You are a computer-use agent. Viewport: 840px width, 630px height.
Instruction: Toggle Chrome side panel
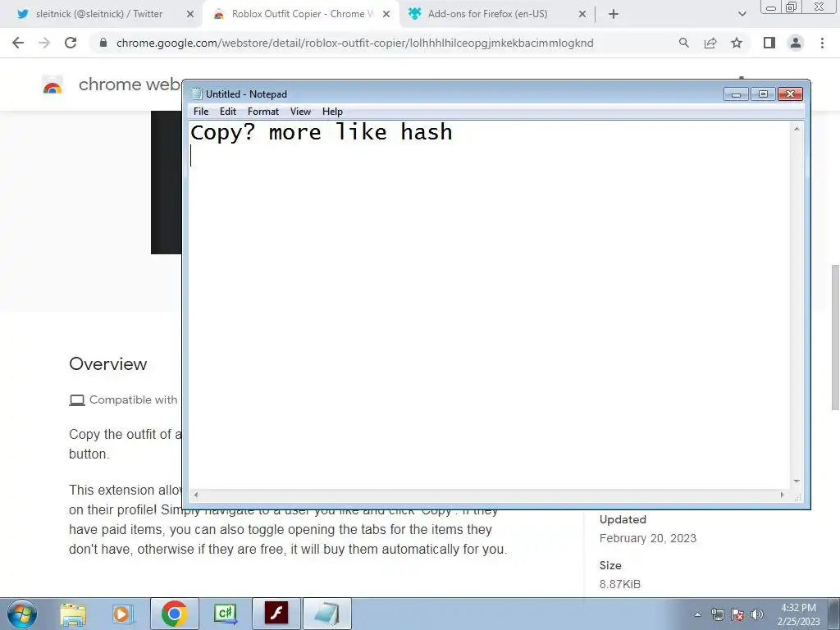pyautogui.click(x=769, y=43)
